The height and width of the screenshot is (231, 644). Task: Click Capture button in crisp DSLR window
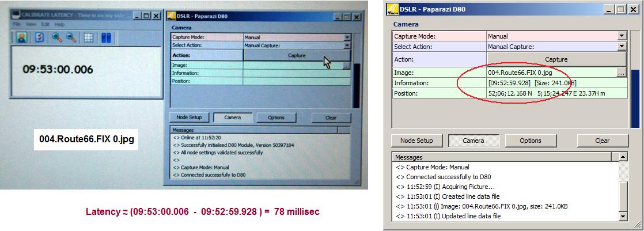[556, 59]
